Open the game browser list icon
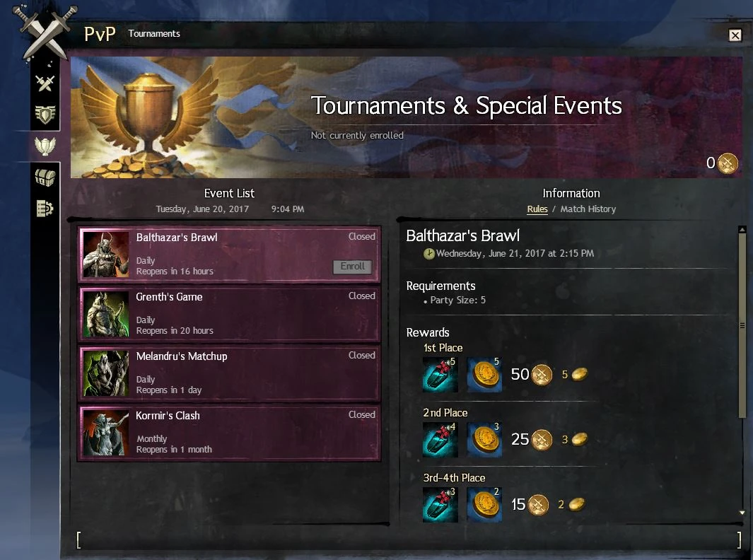Viewport: 753px width, 560px height. pos(45,209)
